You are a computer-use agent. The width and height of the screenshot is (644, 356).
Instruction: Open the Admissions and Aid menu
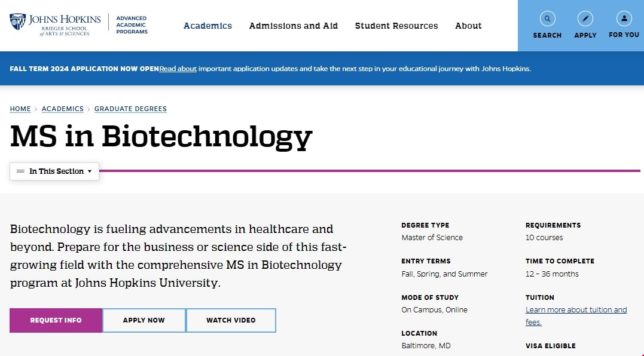pos(293,26)
